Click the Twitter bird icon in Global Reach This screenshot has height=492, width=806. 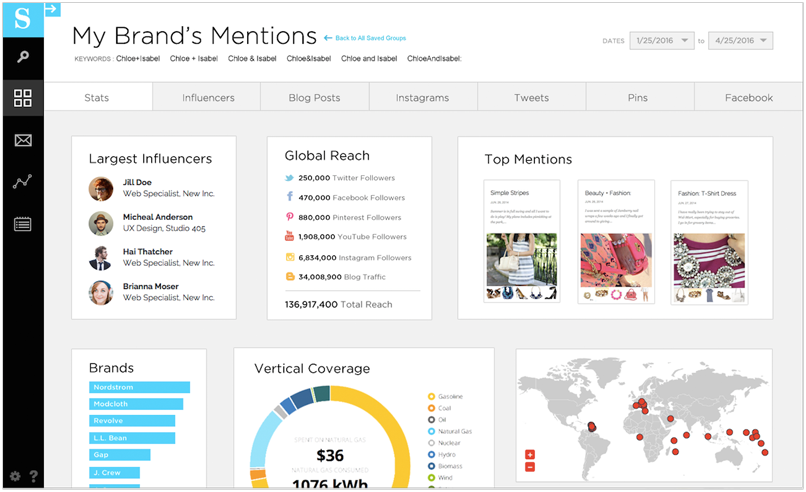click(x=289, y=178)
